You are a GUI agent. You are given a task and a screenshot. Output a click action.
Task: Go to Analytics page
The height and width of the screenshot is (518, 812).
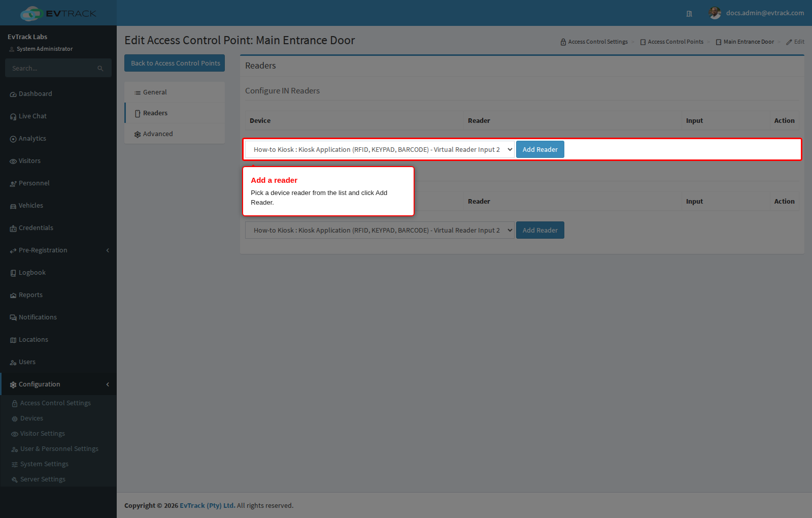pyautogui.click(x=58, y=139)
